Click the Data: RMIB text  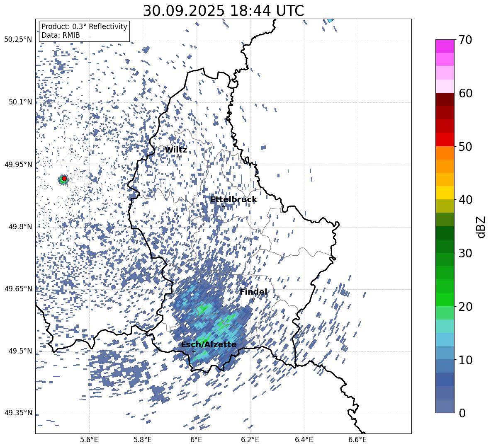point(61,35)
